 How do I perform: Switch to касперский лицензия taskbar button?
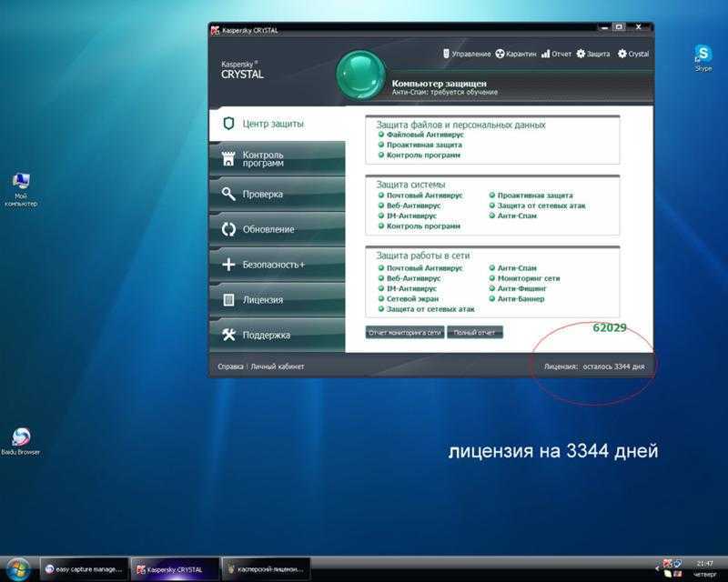(x=266, y=569)
